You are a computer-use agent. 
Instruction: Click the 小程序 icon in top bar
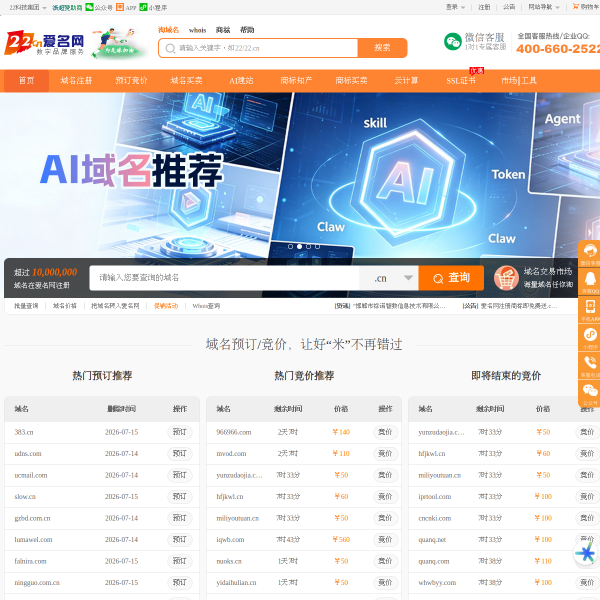pos(143,7)
